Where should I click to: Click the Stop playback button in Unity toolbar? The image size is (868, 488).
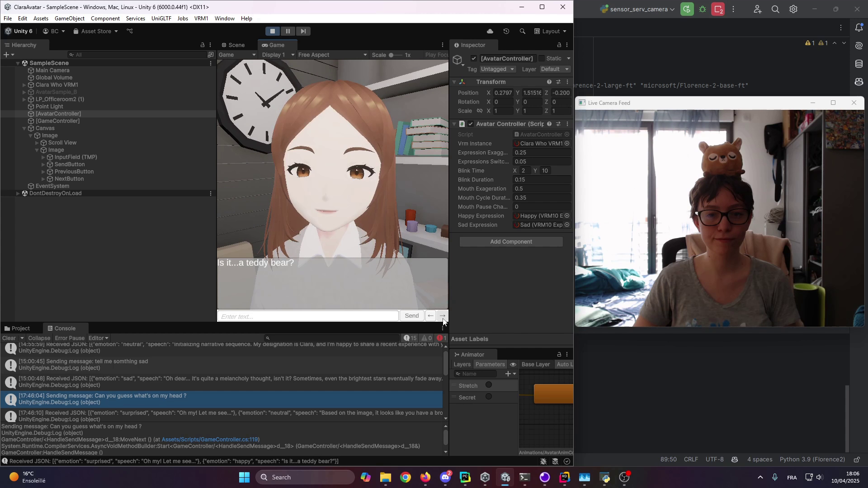tap(273, 31)
